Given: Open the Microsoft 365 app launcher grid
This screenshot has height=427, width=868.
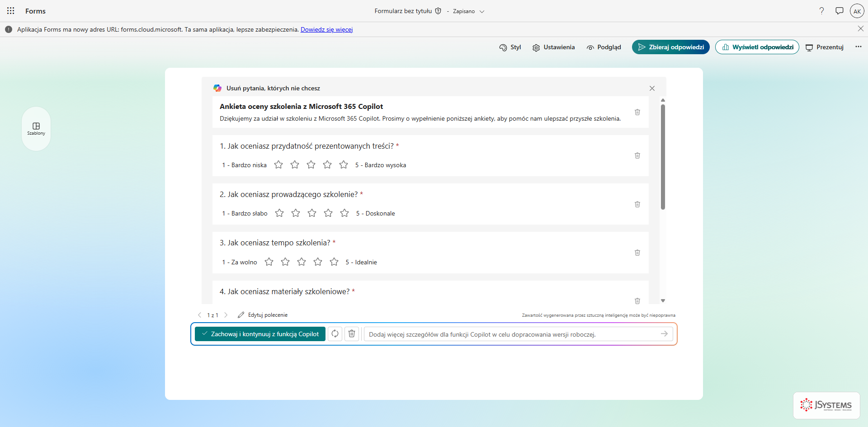Looking at the screenshot, I should coord(11,11).
